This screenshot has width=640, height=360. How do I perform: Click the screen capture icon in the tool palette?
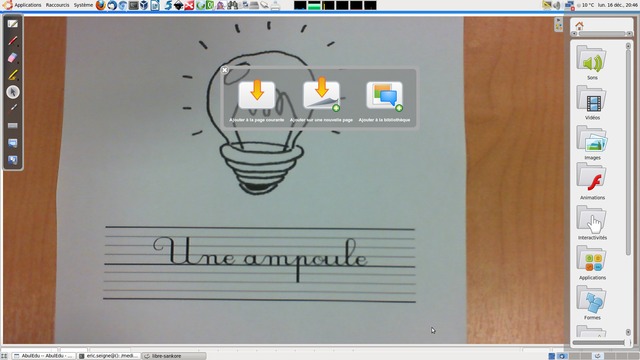tap(13, 143)
